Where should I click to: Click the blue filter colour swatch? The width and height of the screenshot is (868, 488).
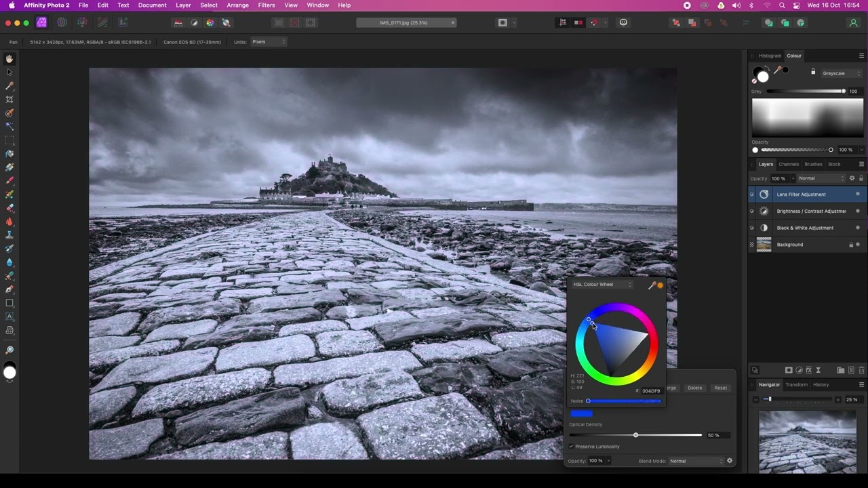pos(582,413)
